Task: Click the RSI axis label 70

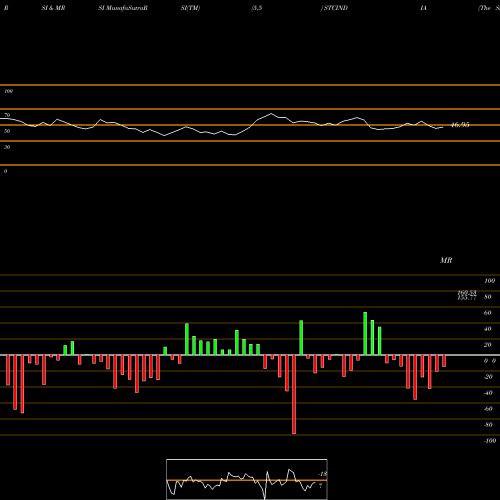Action: pyautogui.click(x=7, y=115)
